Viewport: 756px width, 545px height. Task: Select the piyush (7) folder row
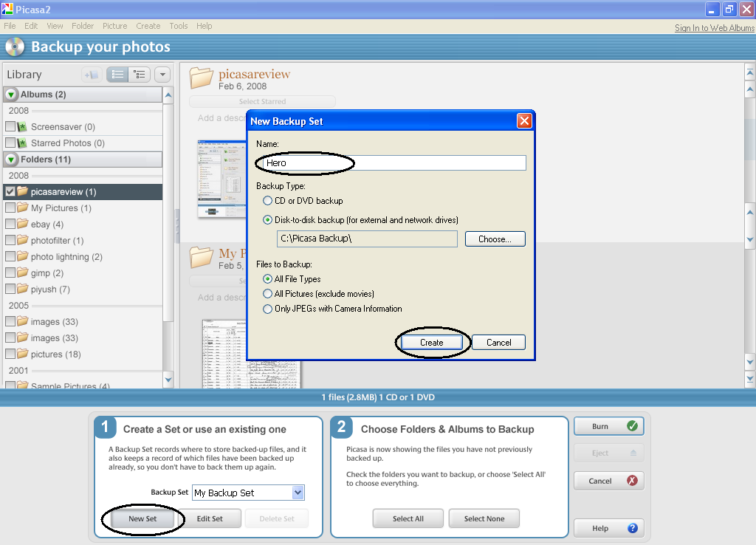83,289
